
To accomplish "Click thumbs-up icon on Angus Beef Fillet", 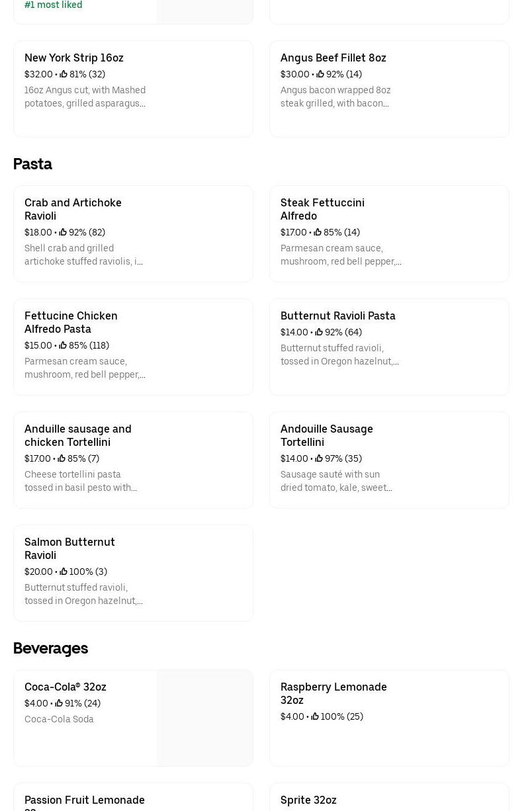I will pyautogui.click(x=320, y=75).
